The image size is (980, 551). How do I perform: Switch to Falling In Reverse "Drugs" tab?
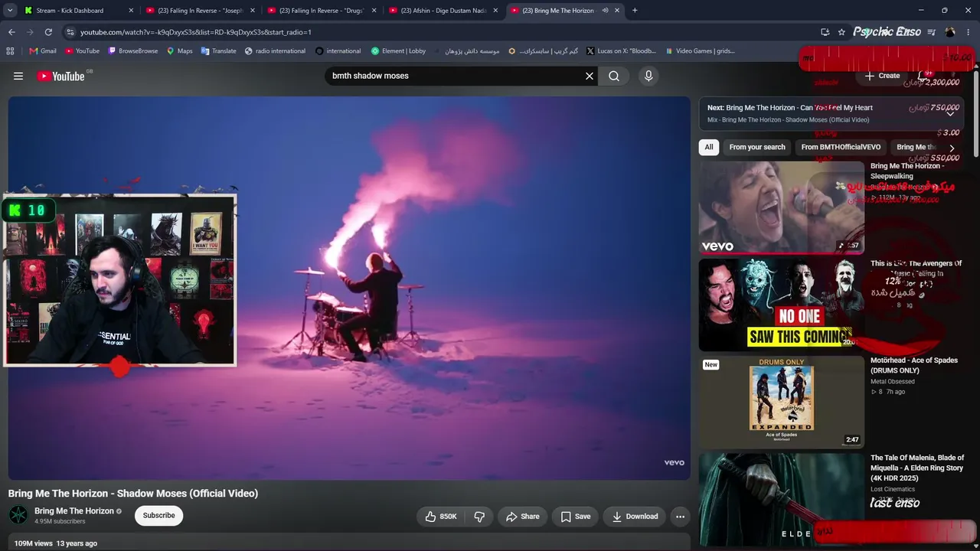[322, 11]
